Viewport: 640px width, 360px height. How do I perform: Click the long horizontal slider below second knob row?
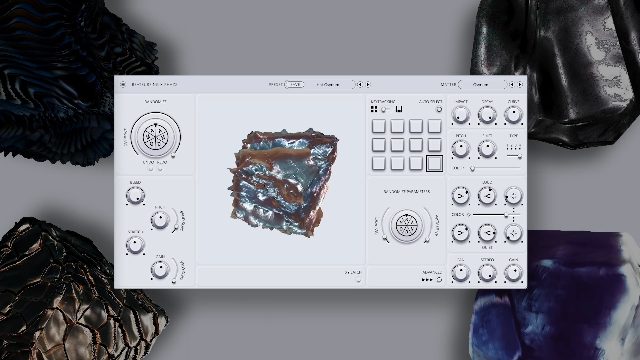pyautogui.click(x=495, y=168)
